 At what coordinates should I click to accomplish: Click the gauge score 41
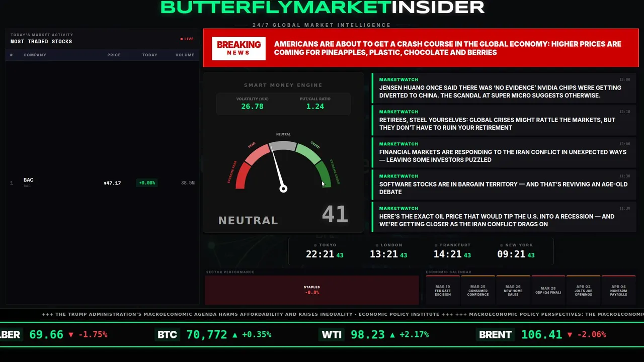click(335, 215)
